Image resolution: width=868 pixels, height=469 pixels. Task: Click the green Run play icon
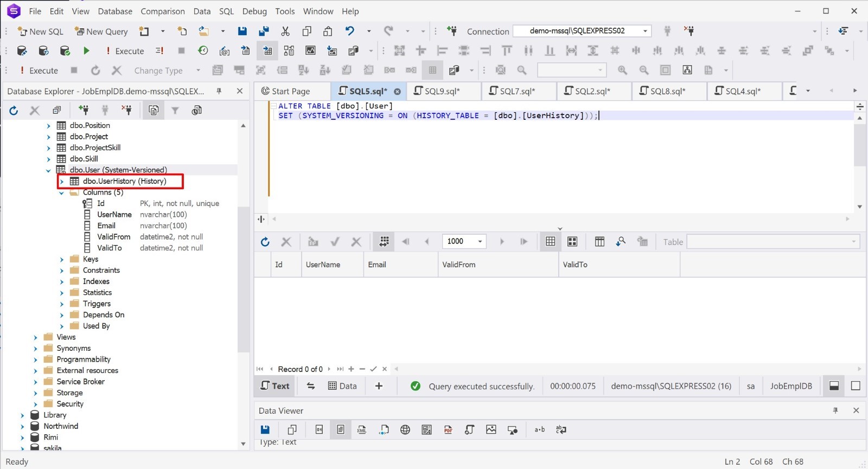86,51
